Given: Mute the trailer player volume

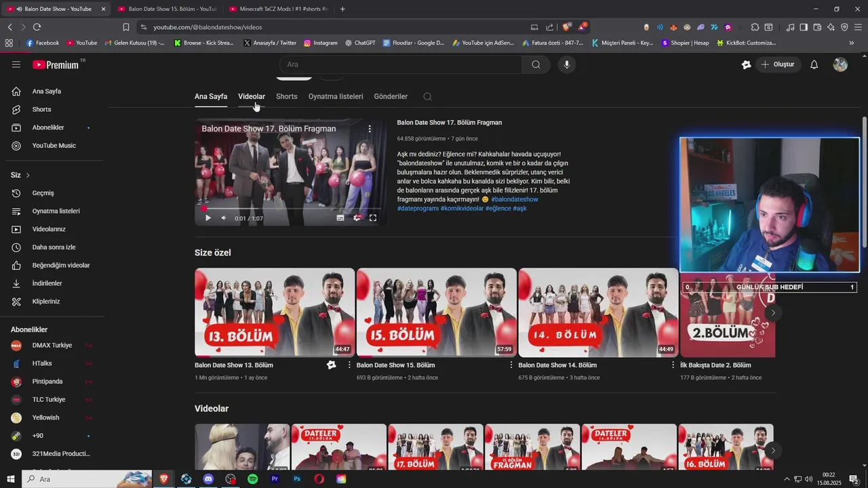Looking at the screenshot, I should (x=224, y=218).
